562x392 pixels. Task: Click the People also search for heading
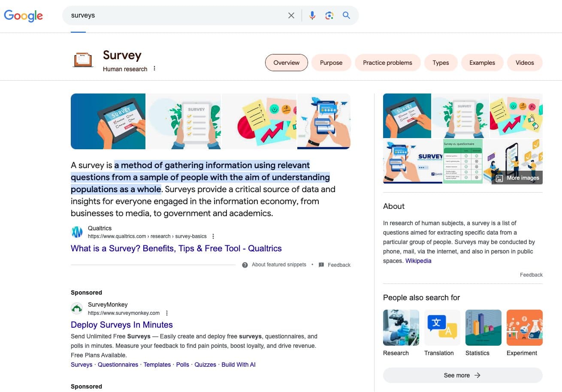[421, 298]
